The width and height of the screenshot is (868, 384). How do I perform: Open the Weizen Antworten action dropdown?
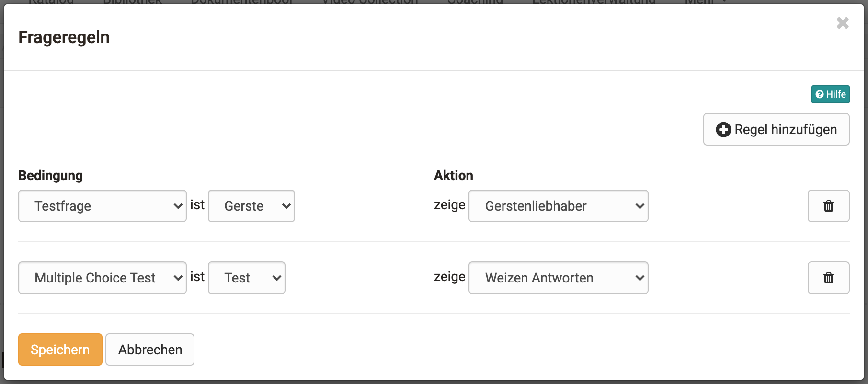(x=558, y=278)
